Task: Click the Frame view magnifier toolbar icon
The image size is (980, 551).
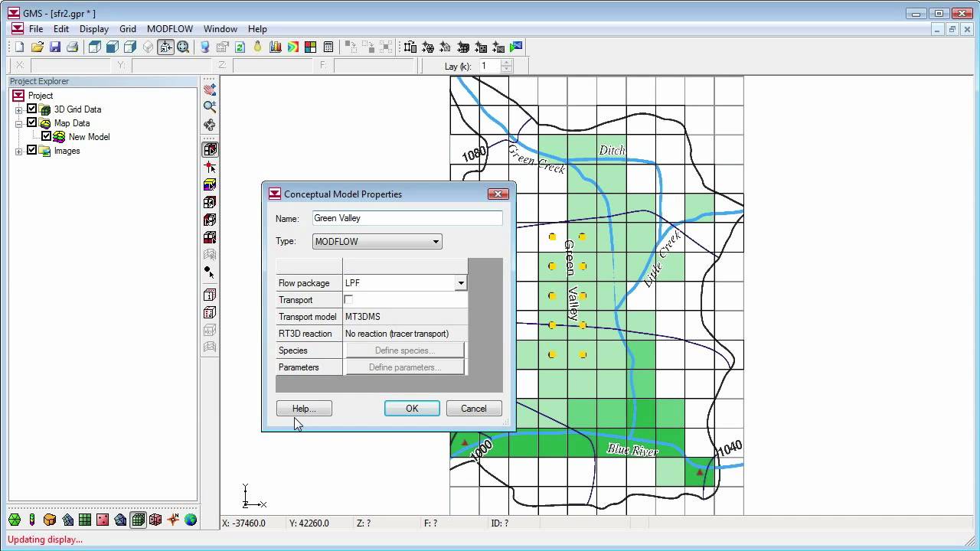Action: (183, 47)
